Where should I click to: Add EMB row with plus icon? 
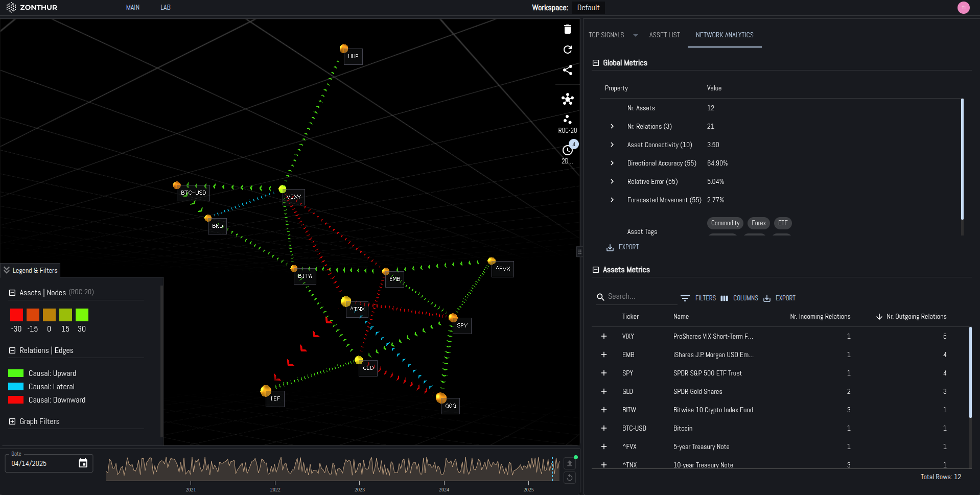point(604,355)
